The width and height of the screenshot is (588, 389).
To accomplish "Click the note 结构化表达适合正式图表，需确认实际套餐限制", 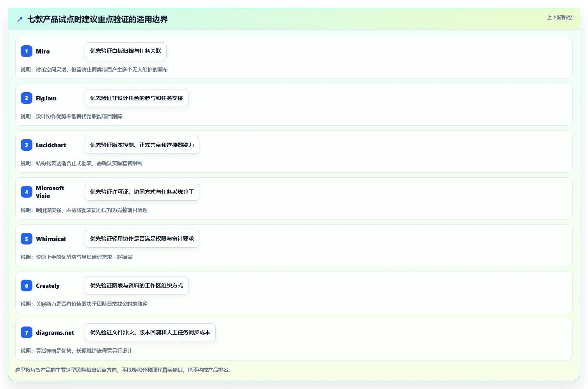I will [89, 163].
